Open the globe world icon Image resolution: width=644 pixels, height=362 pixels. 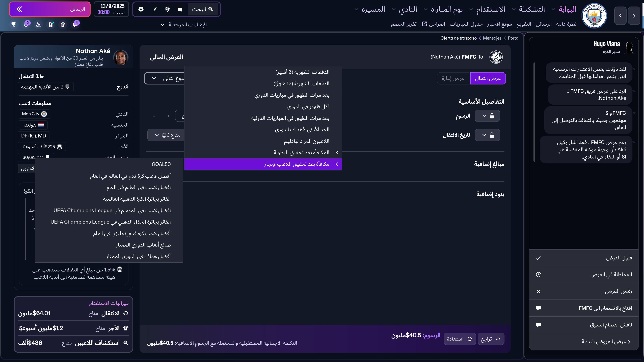(168, 9)
